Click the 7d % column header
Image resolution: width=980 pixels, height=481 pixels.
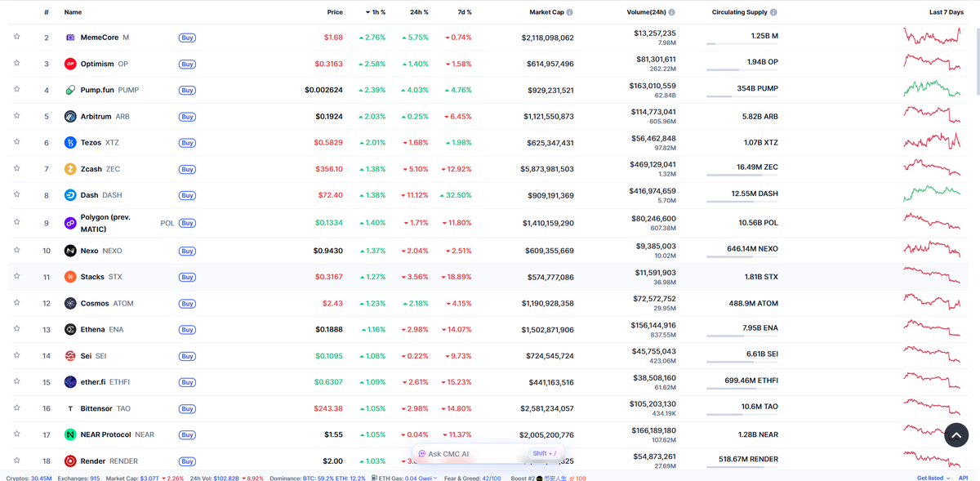tap(463, 11)
